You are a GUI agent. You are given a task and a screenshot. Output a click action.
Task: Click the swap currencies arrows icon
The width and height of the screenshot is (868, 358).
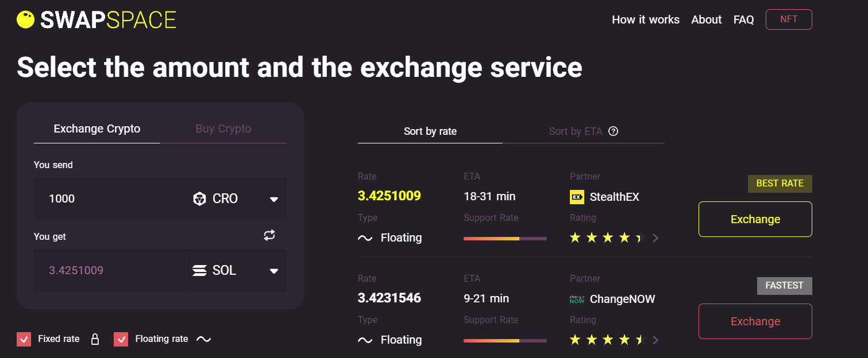269,235
